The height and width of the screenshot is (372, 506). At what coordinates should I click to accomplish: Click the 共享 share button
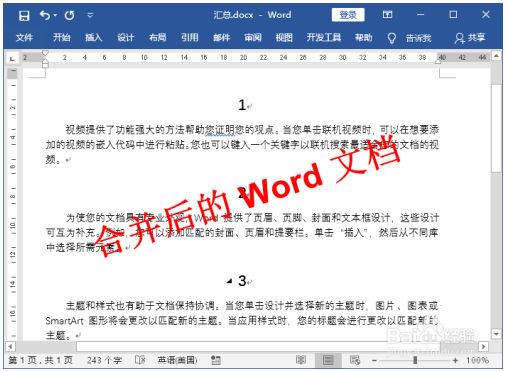point(470,38)
